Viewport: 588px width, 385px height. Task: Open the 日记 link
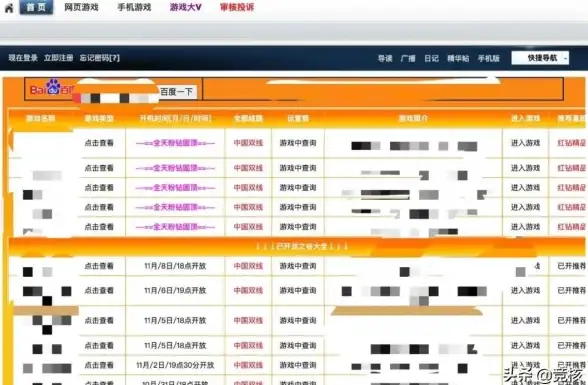431,58
